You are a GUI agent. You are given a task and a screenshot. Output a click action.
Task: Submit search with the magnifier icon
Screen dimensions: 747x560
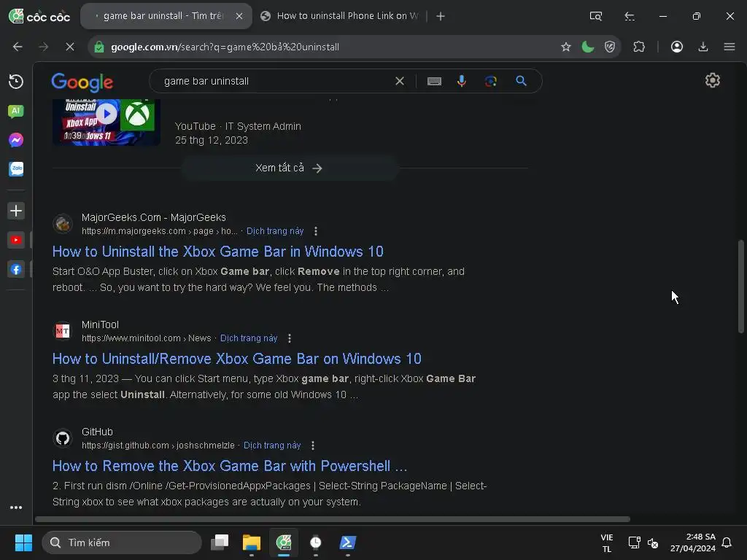click(x=521, y=82)
